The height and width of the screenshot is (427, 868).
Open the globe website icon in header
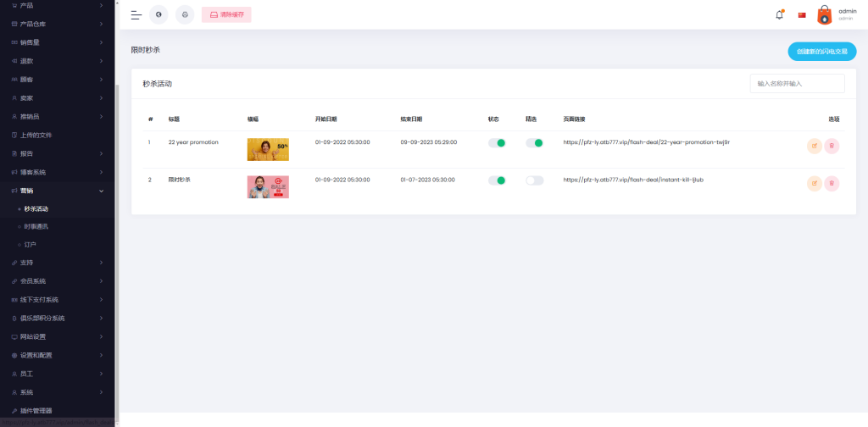[x=159, y=14]
